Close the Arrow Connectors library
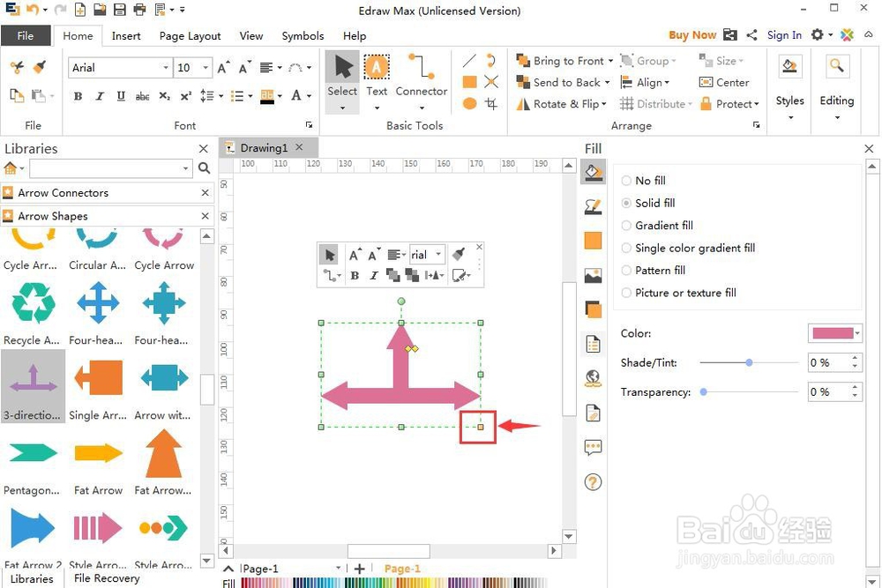The height and width of the screenshot is (588, 882). pos(205,193)
